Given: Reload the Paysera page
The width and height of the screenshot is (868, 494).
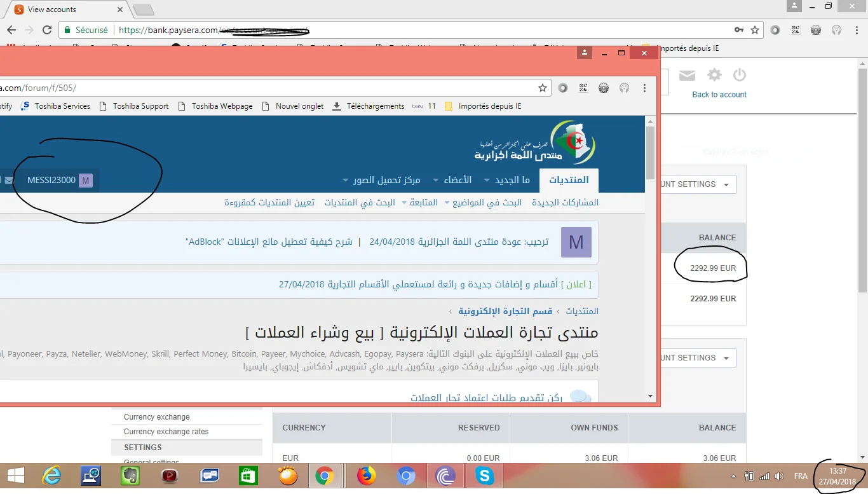Looking at the screenshot, I should point(47,30).
